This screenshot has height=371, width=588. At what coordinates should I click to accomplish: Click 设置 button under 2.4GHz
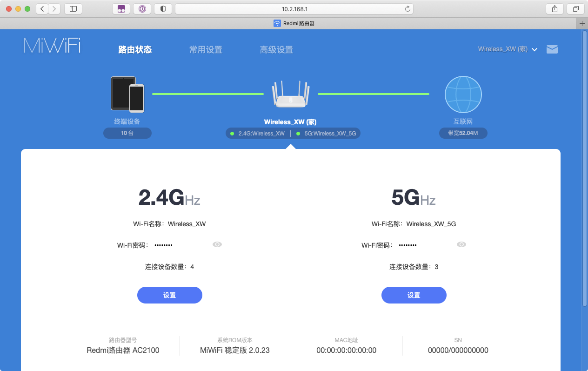click(169, 295)
